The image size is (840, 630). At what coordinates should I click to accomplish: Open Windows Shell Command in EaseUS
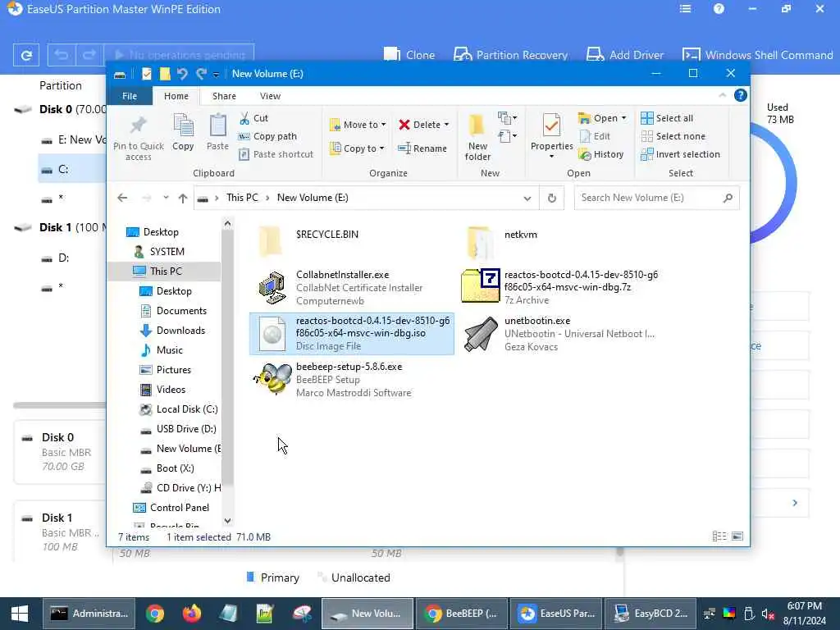pos(757,55)
